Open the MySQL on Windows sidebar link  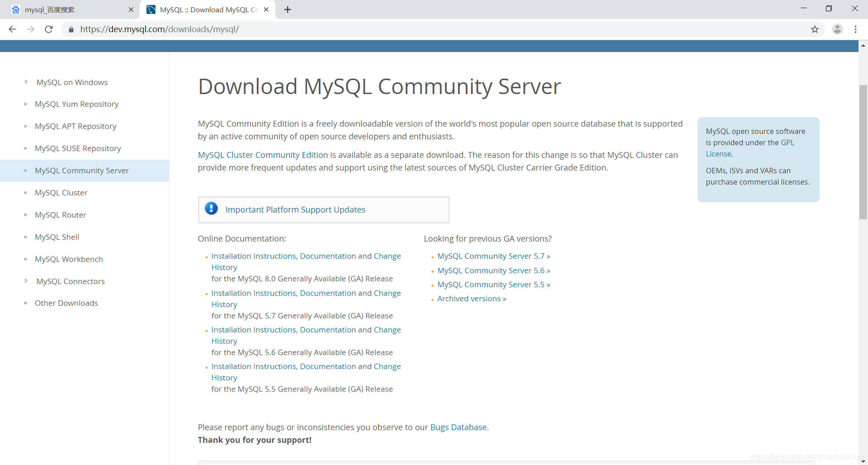[x=72, y=82]
